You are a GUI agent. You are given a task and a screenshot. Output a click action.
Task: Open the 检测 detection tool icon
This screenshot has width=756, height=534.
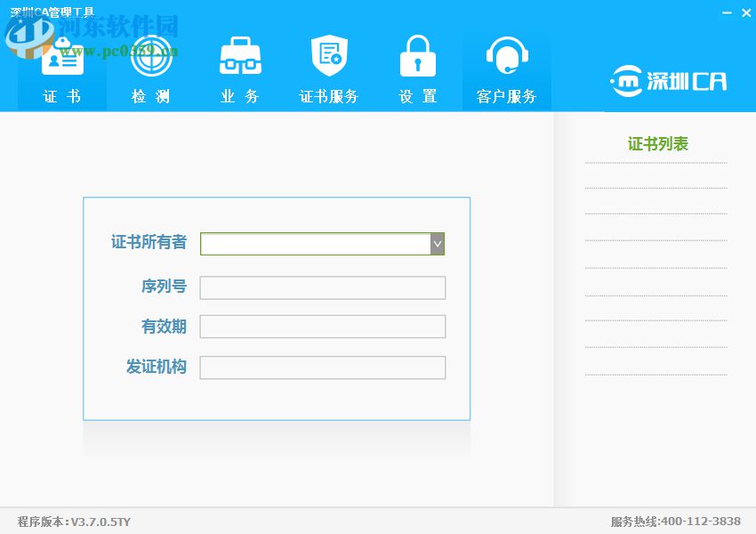tap(150, 55)
